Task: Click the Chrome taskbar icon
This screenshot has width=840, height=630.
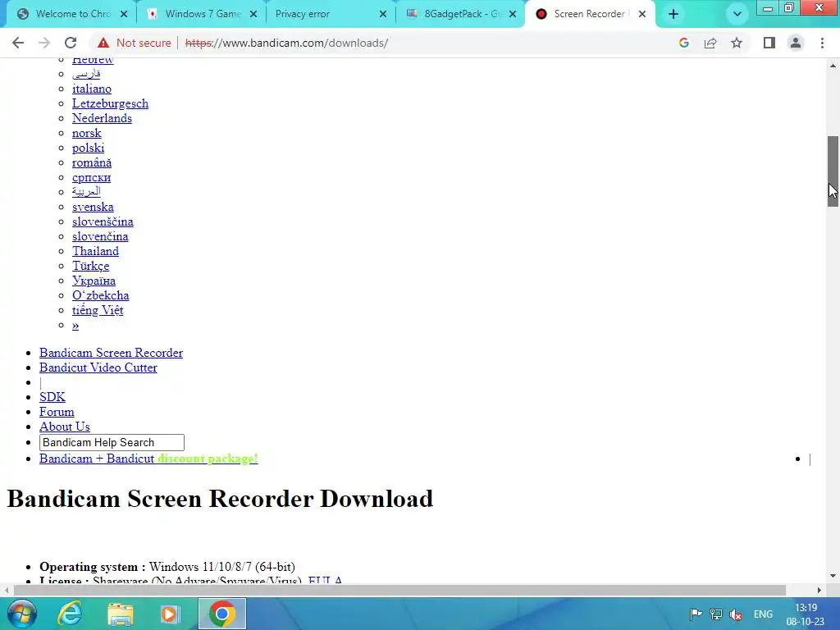Action: 222,614
